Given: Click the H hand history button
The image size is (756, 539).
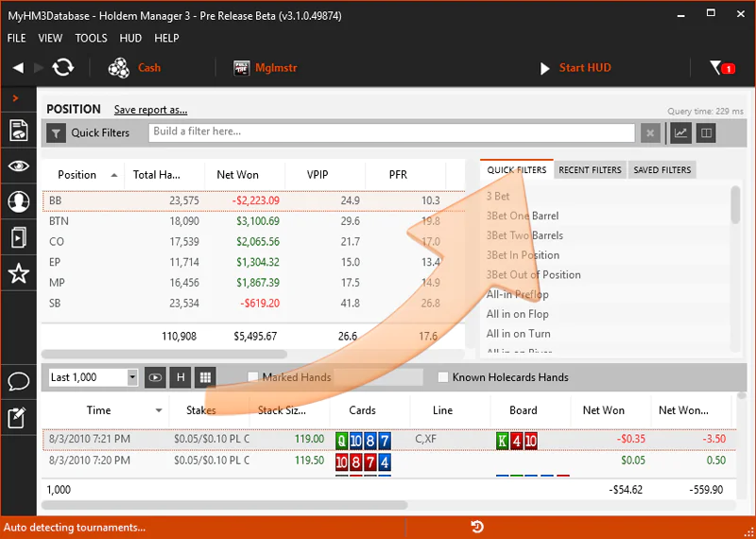Looking at the screenshot, I should (180, 377).
